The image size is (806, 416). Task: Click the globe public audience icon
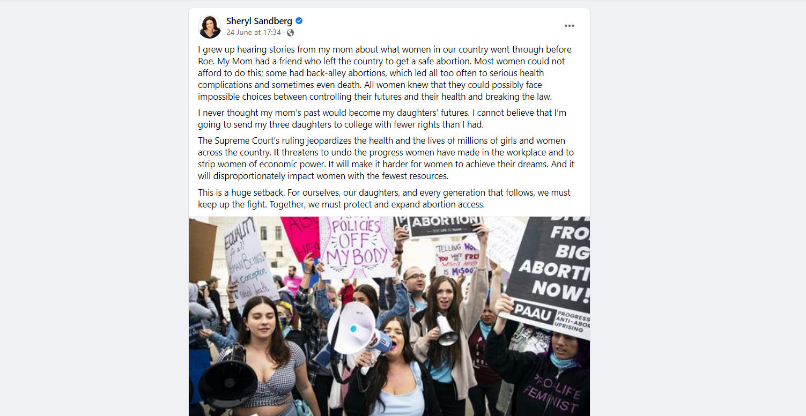pyautogui.click(x=290, y=32)
